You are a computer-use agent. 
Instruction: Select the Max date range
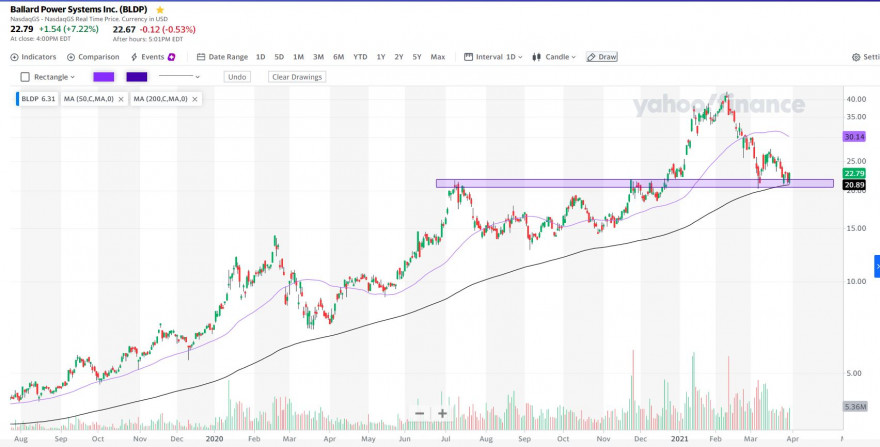coord(438,57)
